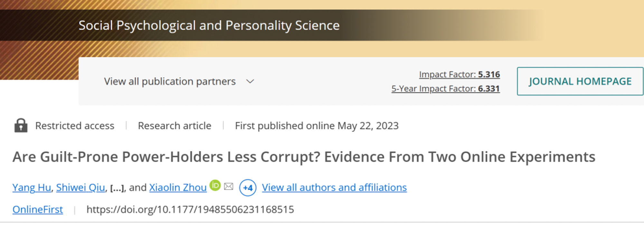Click the article title about Guilt-Prone Power-Holders

[x=304, y=157]
